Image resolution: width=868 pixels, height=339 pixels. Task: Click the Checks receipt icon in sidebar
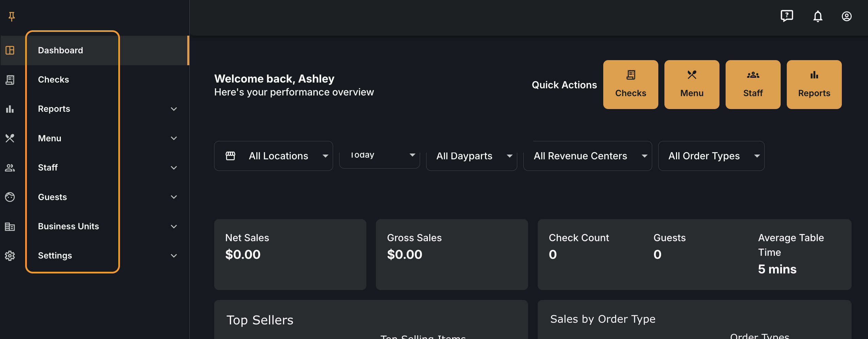point(10,80)
